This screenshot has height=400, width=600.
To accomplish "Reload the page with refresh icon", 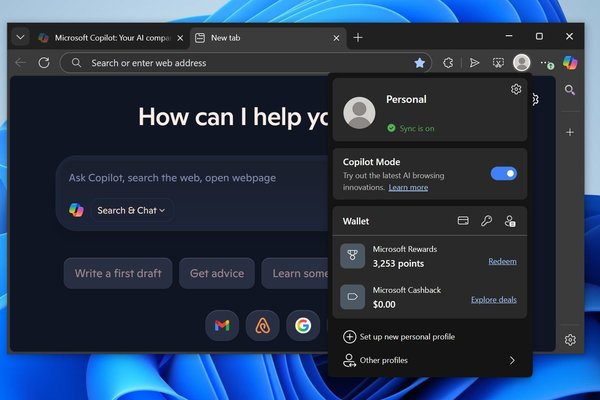I will [44, 62].
